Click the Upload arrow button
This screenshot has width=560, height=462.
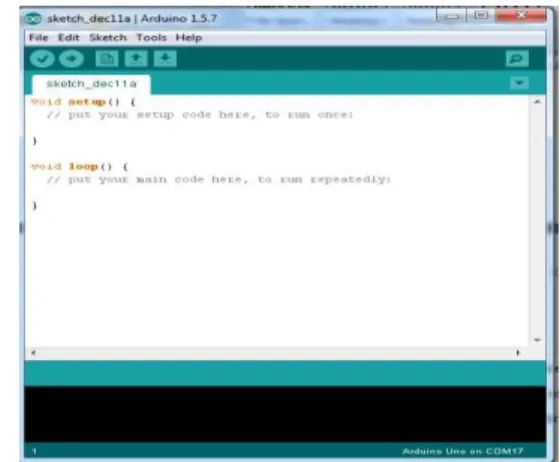(x=71, y=59)
